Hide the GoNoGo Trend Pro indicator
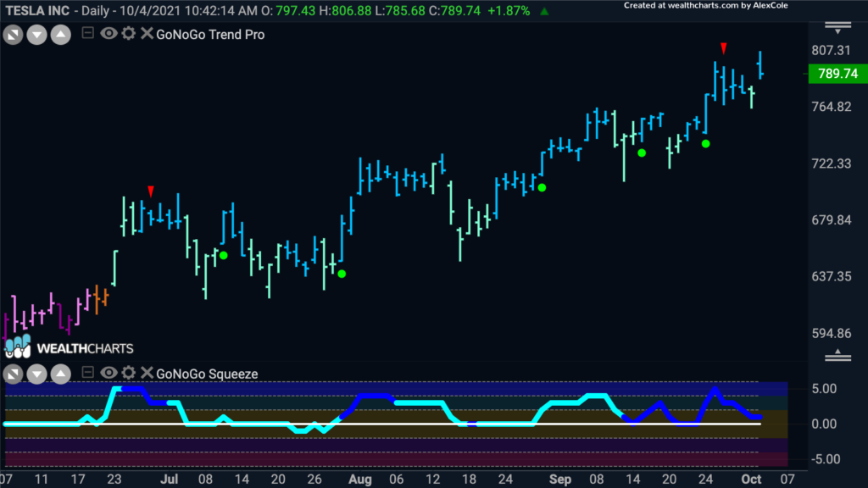This screenshot has height=488, width=868. (108, 33)
